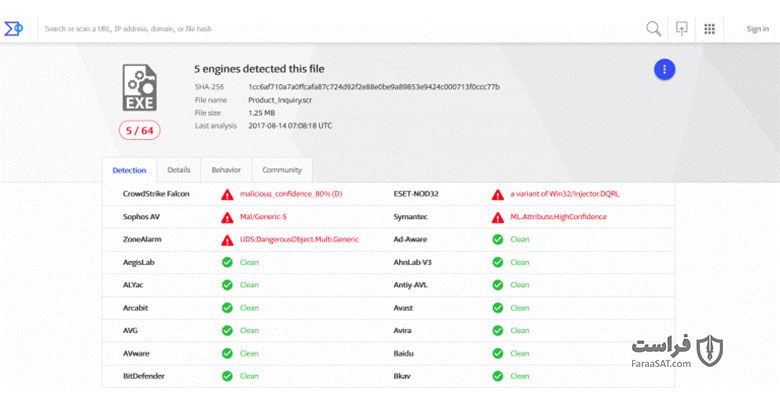Viewport: 780px width, 405px height.
Task: Click the Clean result beside AVG
Action: tap(249, 330)
